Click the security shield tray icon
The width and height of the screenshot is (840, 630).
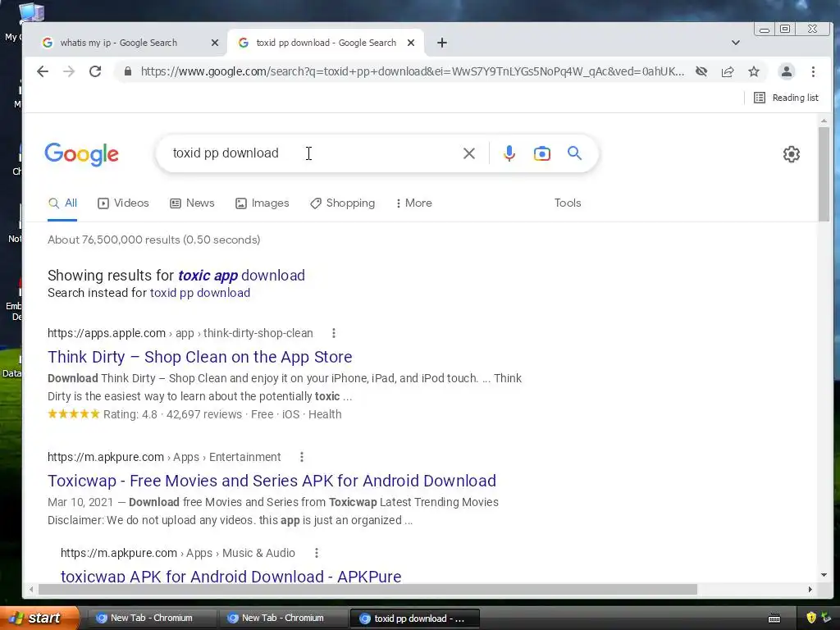(811, 619)
